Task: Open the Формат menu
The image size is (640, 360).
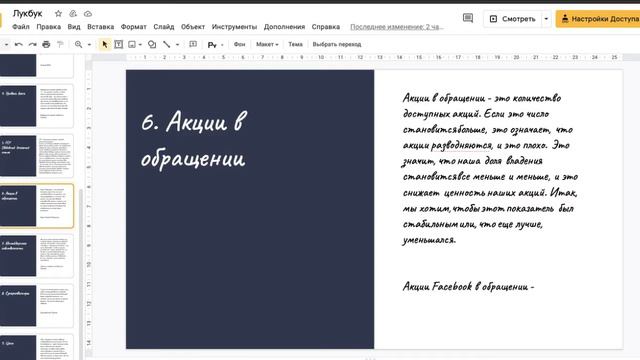Action: click(133, 27)
